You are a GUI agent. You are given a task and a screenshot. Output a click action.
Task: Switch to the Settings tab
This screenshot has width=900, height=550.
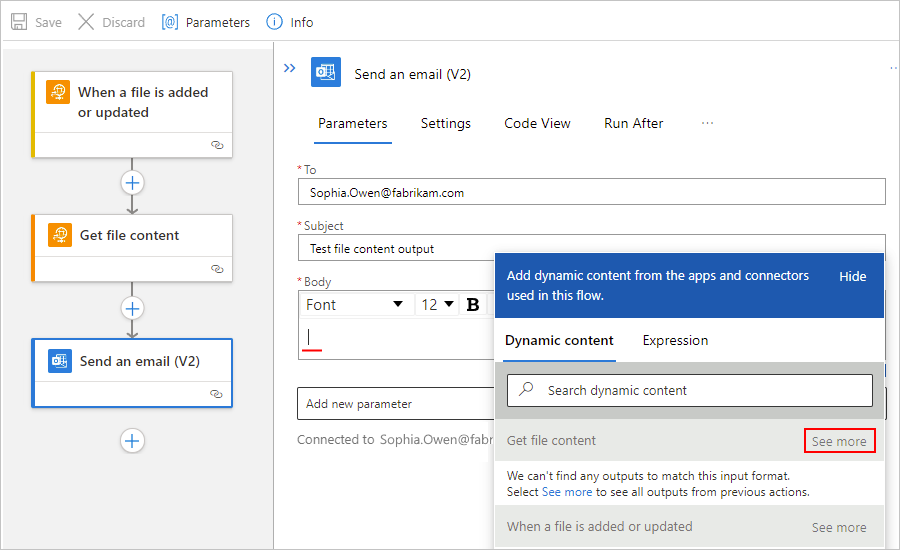pos(445,123)
